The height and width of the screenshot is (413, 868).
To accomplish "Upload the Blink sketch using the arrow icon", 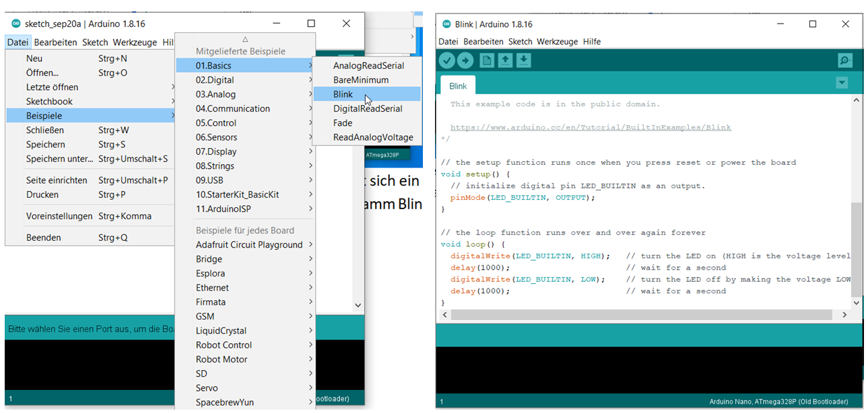I will [x=464, y=60].
